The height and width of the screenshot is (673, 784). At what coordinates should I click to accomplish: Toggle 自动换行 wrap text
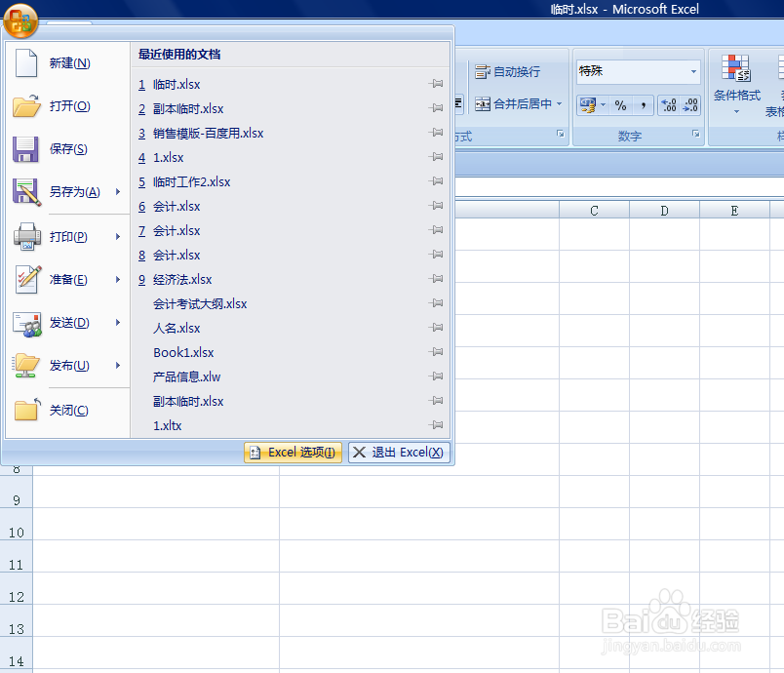[x=507, y=72]
